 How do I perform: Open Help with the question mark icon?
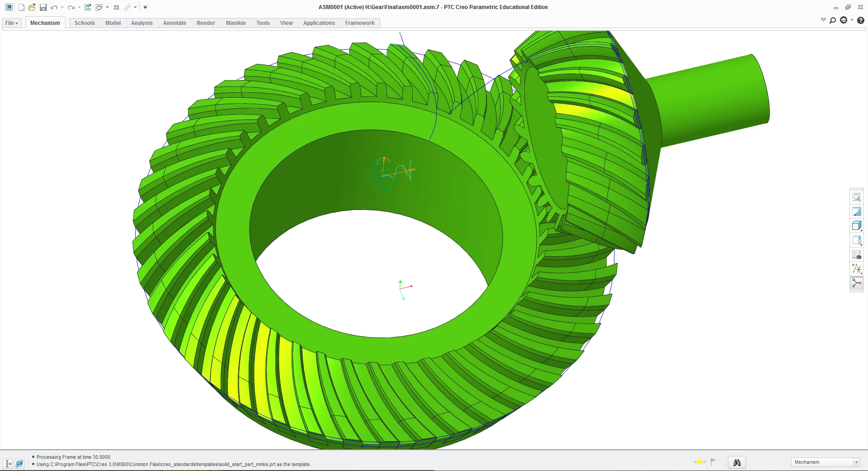[861, 20]
